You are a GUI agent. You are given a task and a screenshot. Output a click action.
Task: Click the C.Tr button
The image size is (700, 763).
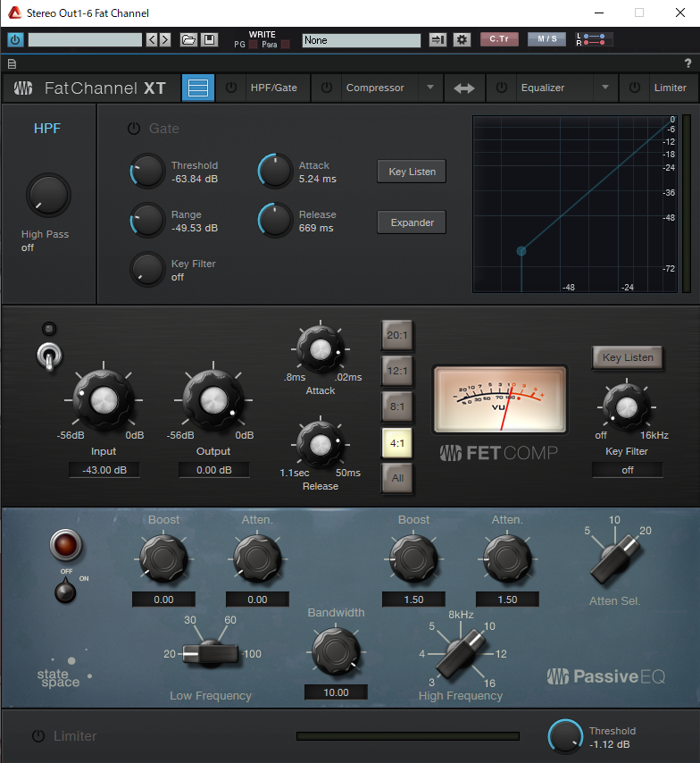coord(499,39)
